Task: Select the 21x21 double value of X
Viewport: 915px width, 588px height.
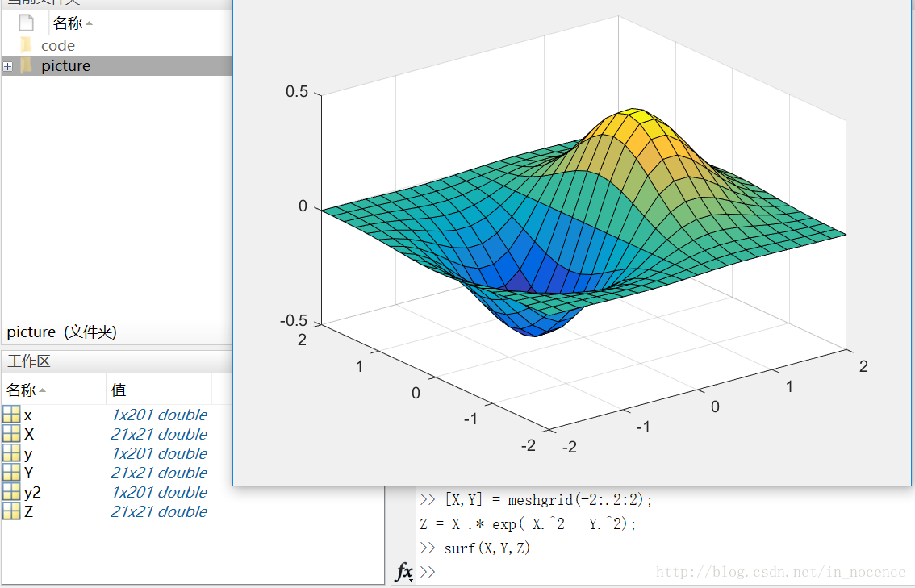Action: [x=159, y=435]
